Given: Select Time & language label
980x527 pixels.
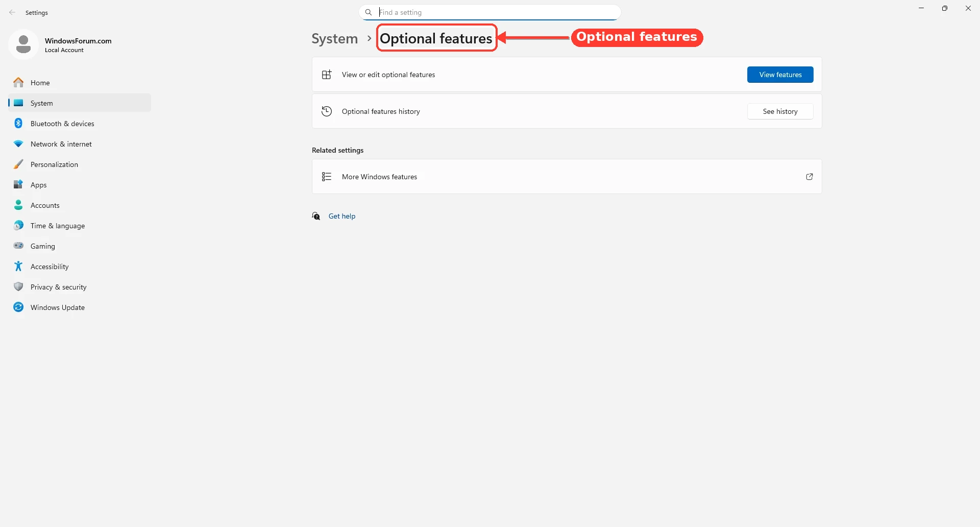Looking at the screenshot, I should [58, 226].
